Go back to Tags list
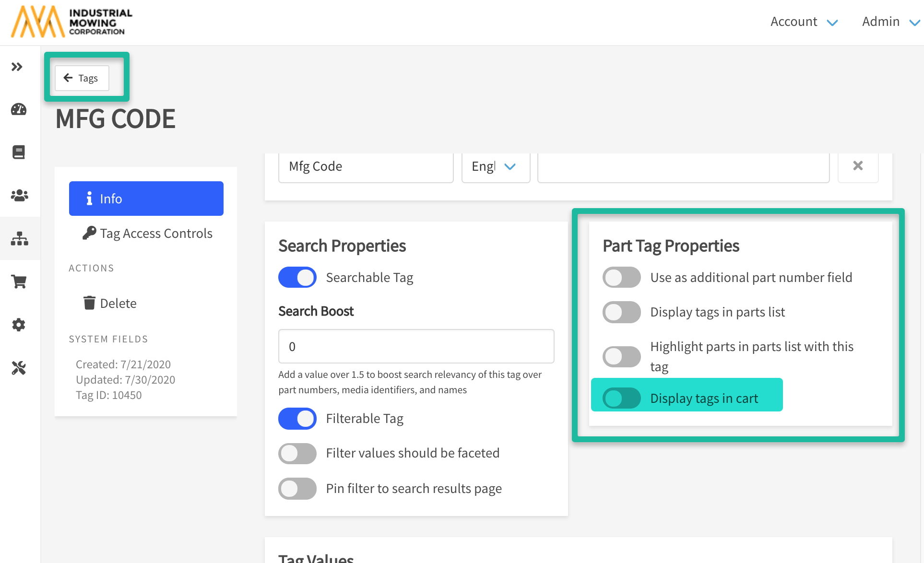Viewport: 924px width, 563px height. coord(82,78)
